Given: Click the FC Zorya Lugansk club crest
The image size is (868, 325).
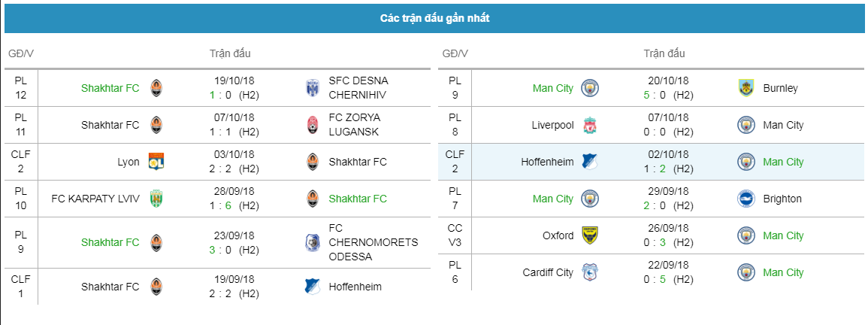Looking at the screenshot, I should [313, 125].
